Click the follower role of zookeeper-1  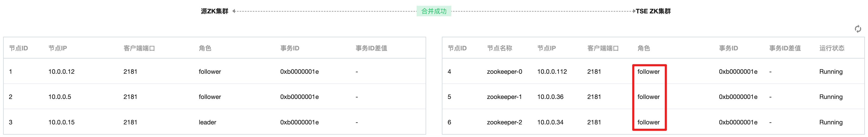click(x=648, y=97)
